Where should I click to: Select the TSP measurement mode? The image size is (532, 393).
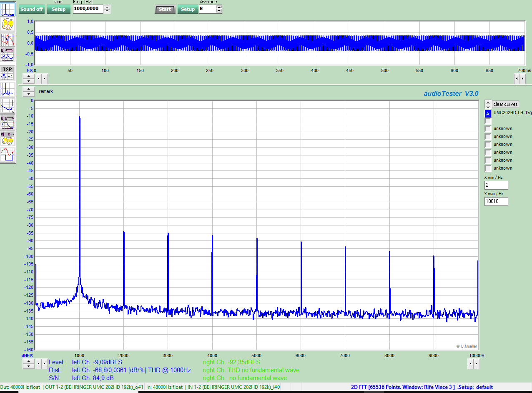coord(8,73)
